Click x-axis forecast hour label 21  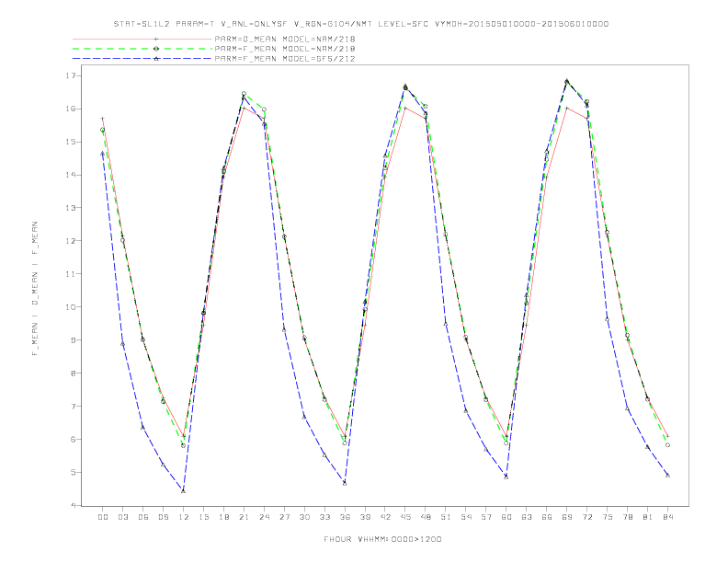point(244,517)
